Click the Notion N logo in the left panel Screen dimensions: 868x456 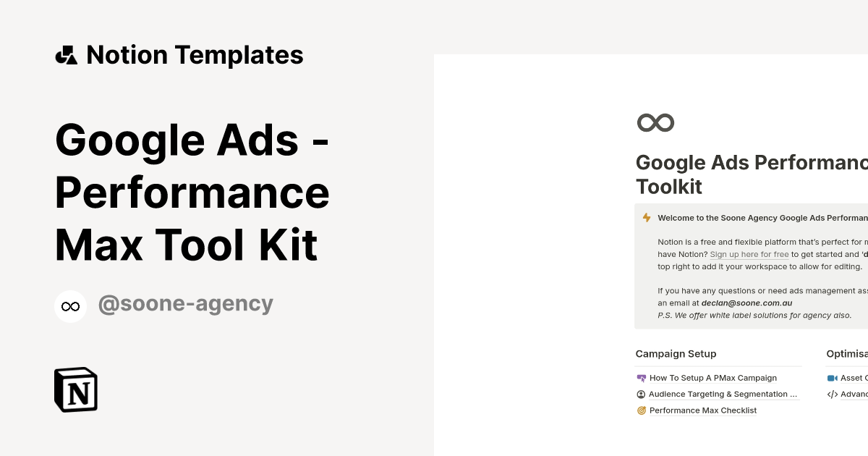(75, 389)
